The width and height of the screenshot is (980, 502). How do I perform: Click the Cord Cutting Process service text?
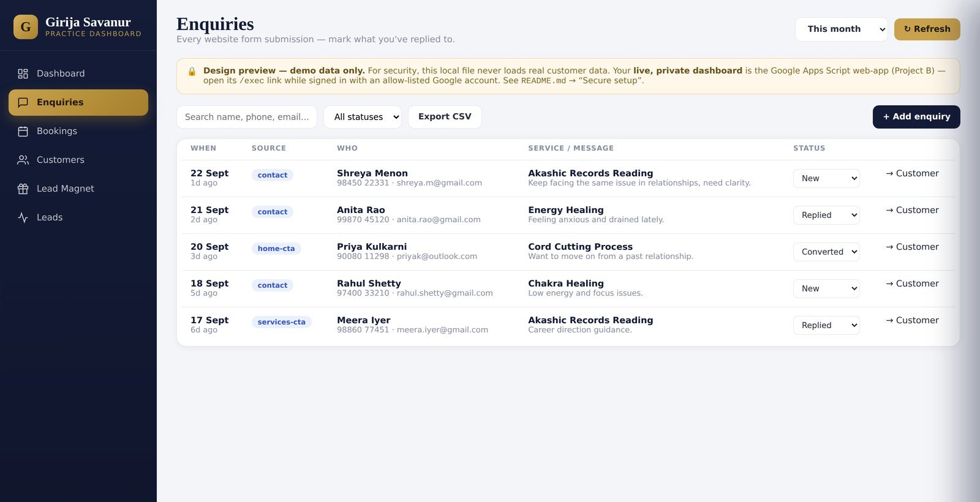(580, 247)
